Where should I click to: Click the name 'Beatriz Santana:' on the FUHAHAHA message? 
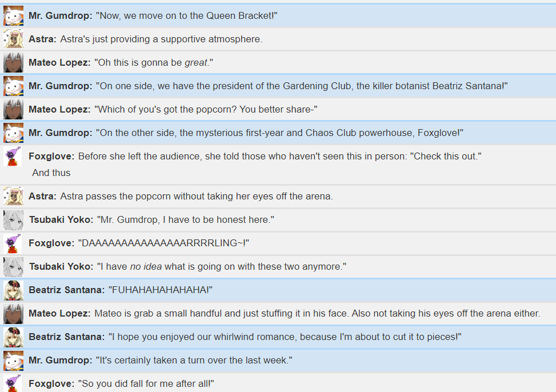[67, 290]
